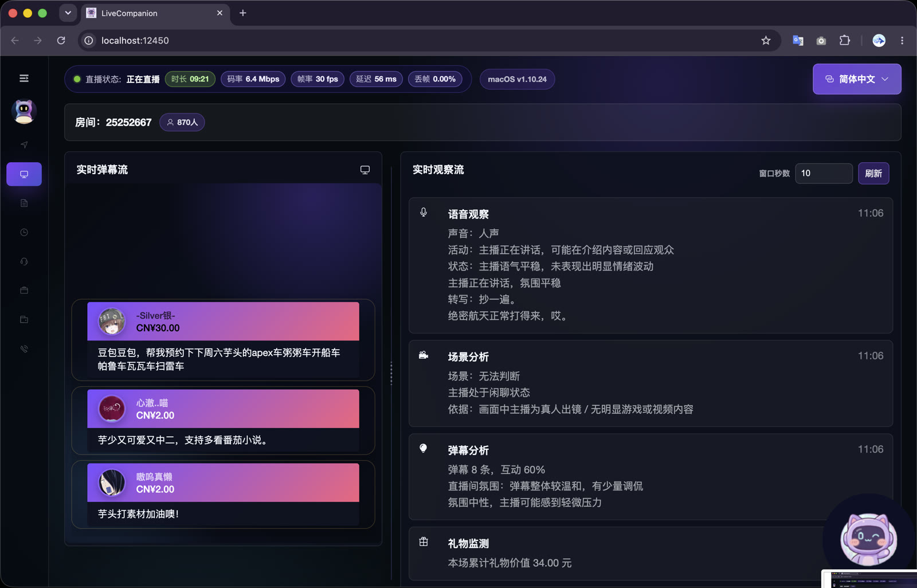917x588 pixels.
Task: Click the 场景分析 card title
Action: coord(468,357)
